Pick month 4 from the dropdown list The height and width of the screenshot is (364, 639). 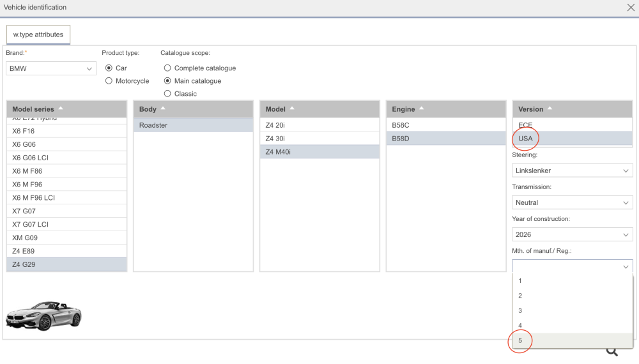pyautogui.click(x=572, y=326)
